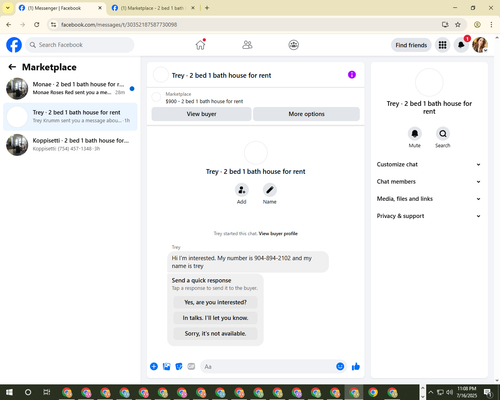Open the notifications bell icon
Screen dimensions: 500x400
461,45
